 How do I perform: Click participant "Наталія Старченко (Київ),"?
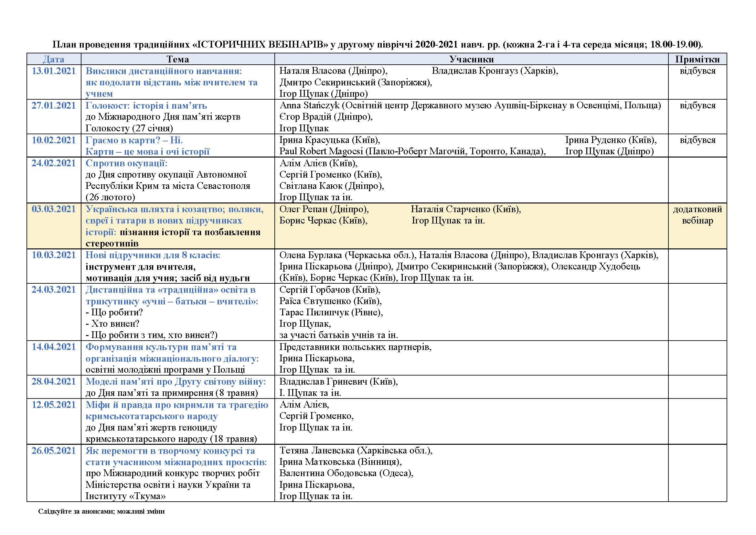[x=466, y=209]
